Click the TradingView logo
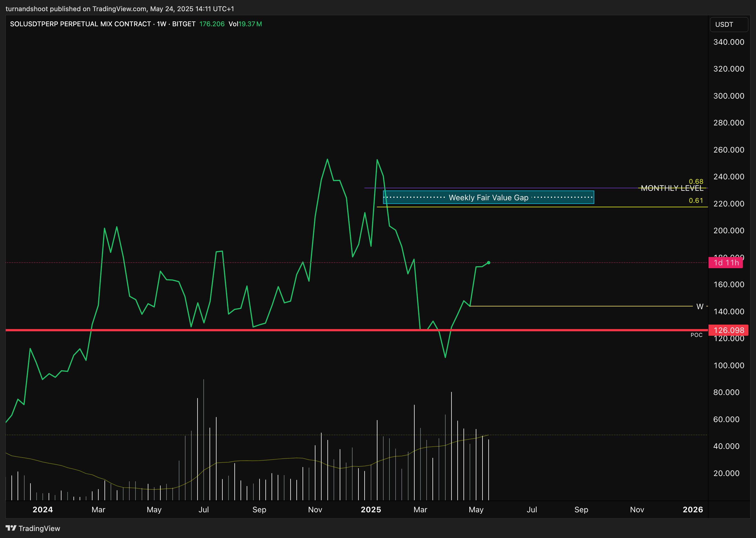Screen dimensions: 756x538 (x=33, y=528)
